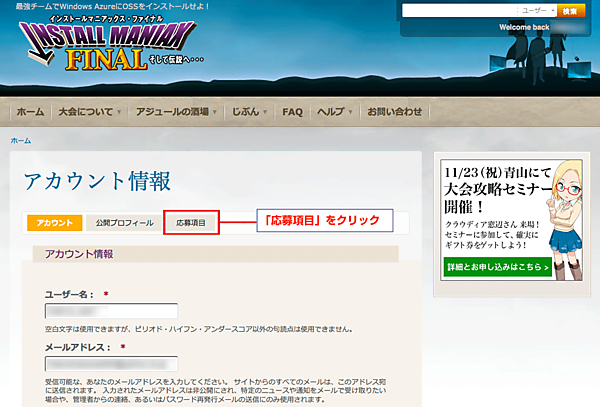Switch to the 応募項目 tab
Image resolution: width=600 pixels, height=407 pixels.
[191, 223]
